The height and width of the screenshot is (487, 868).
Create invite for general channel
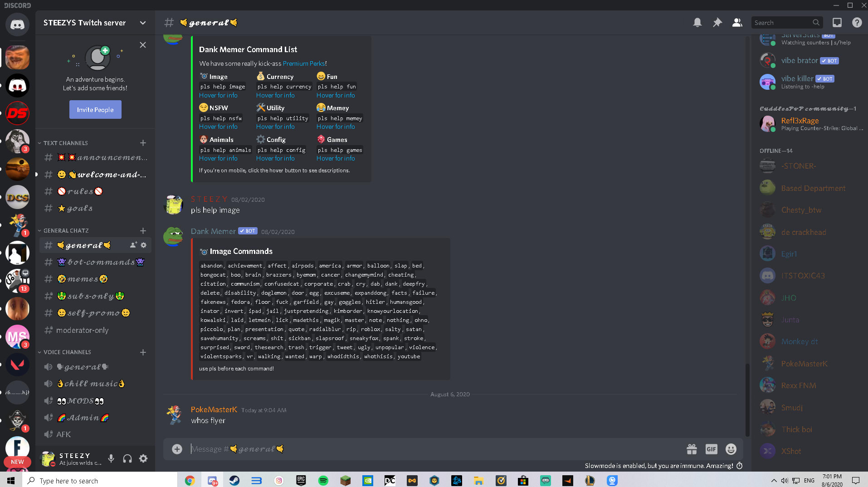pos(133,245)
